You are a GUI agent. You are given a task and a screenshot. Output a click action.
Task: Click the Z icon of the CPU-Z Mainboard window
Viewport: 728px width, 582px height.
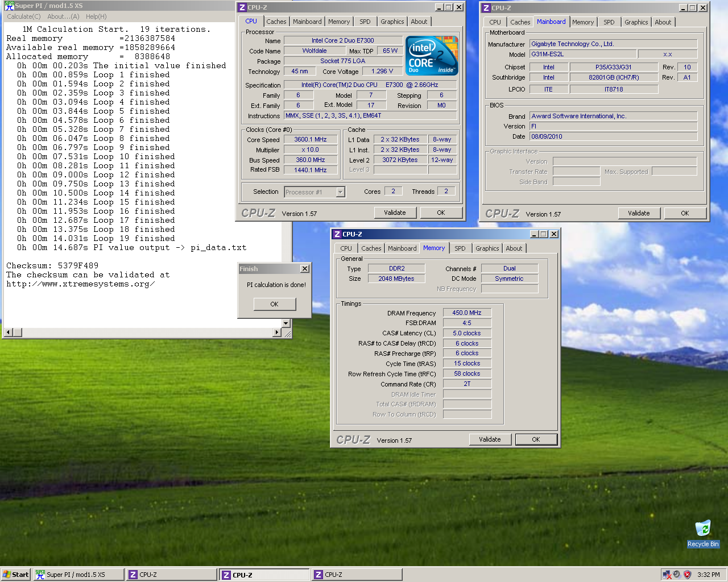(x=486, y=8)
